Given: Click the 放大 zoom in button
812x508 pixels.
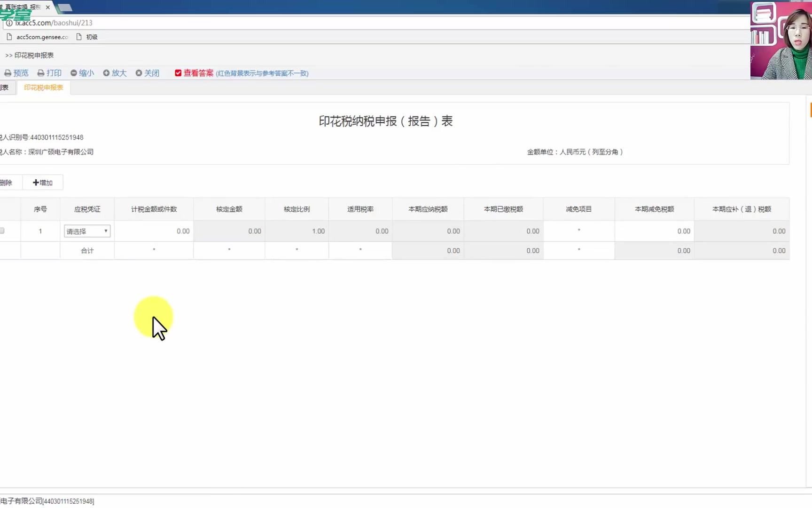Looking at the screenshot, I should (115, 73).
